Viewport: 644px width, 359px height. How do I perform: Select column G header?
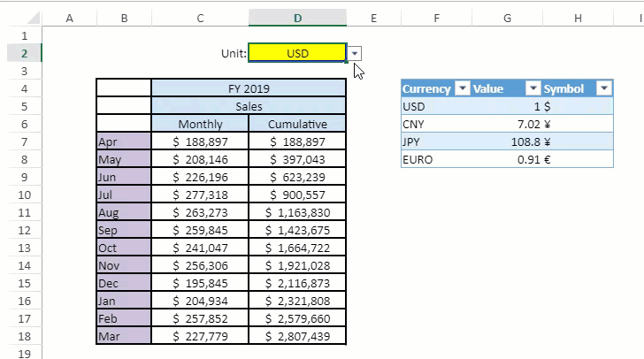pyautogui.click(x=507, y=18)
